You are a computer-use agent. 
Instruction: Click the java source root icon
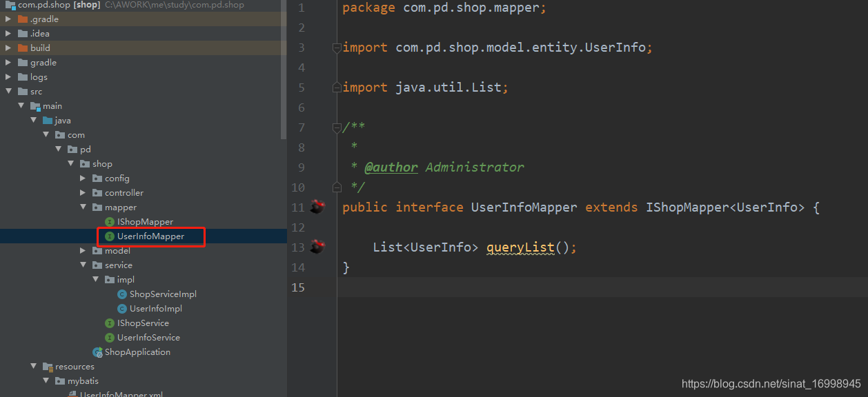48,120
